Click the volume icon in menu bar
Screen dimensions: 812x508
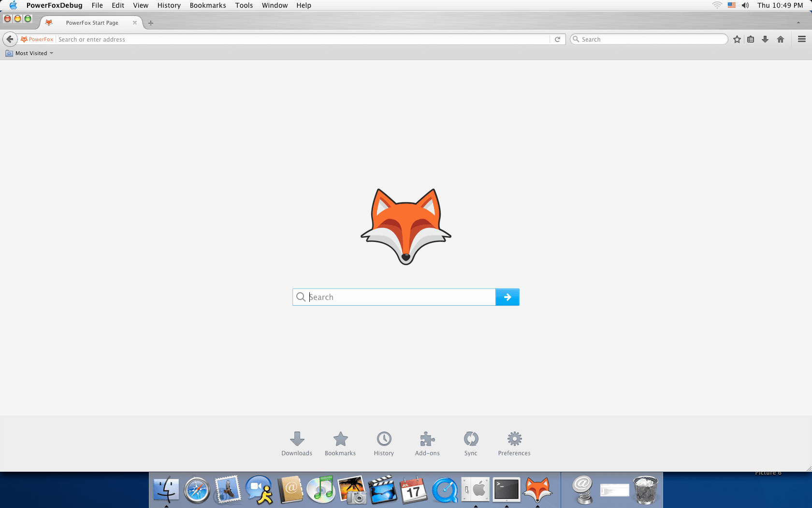pos(745,5)
